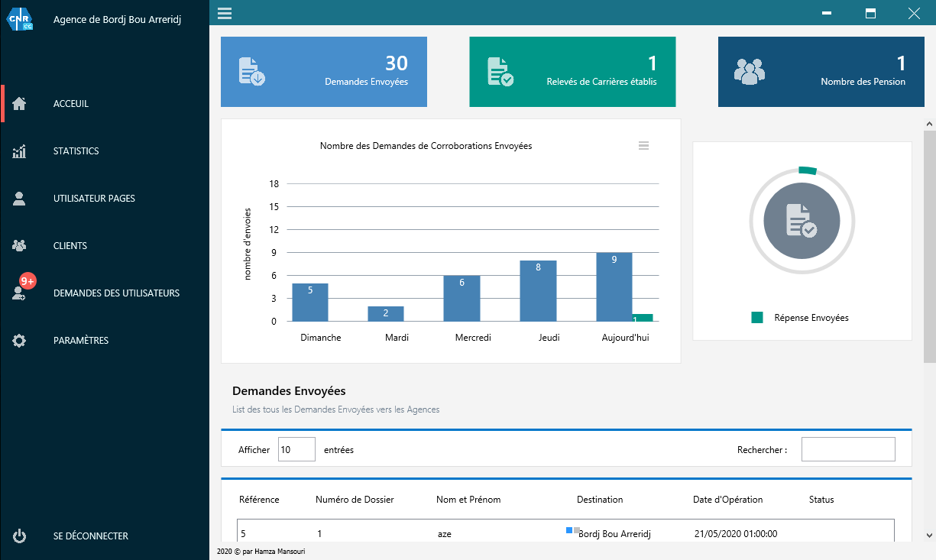Click the Utilisateur Pages person icon
The image size is (936, 560).
click(x=20, y=199)
